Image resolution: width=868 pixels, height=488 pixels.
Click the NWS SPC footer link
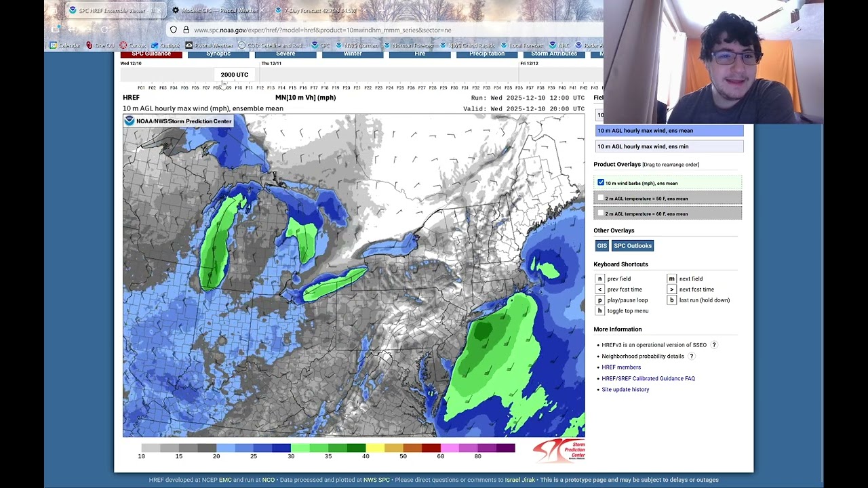tap(376, 480)
